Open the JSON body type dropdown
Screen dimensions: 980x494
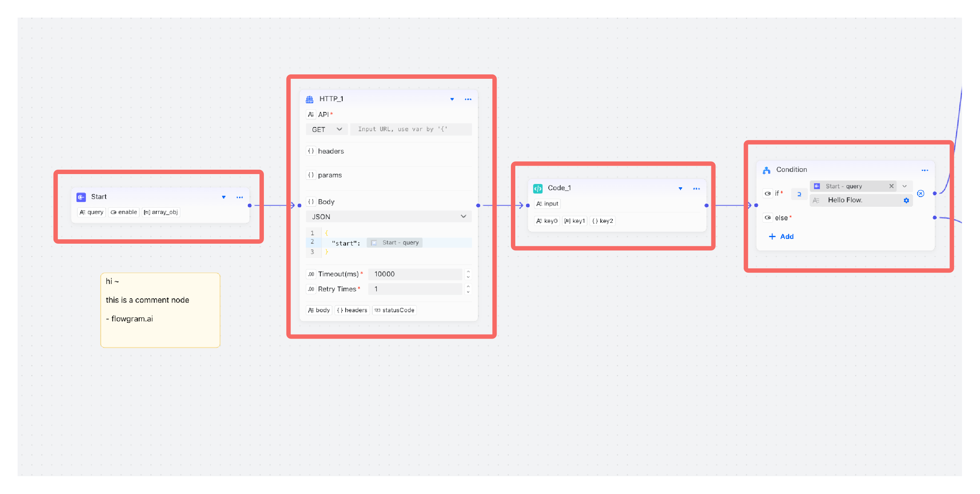388,216
